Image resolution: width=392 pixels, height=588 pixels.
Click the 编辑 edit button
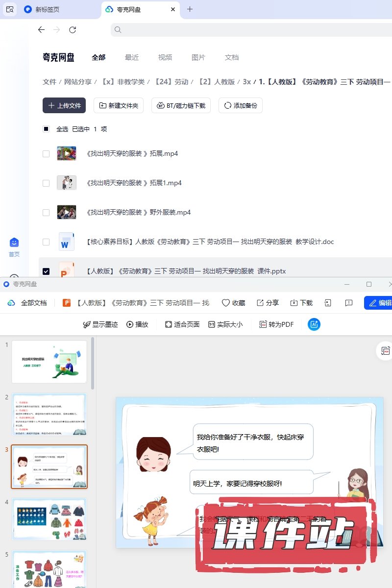tap(379, 303)
